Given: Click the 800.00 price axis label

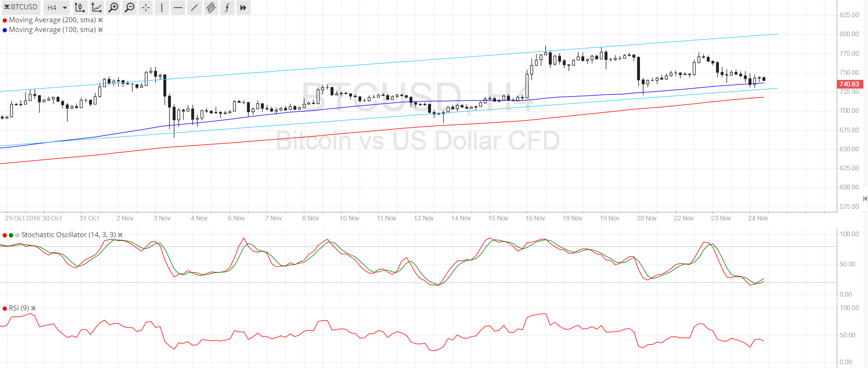Looking at the screenshot, I should pyautogui.click(x=849, y=34).
